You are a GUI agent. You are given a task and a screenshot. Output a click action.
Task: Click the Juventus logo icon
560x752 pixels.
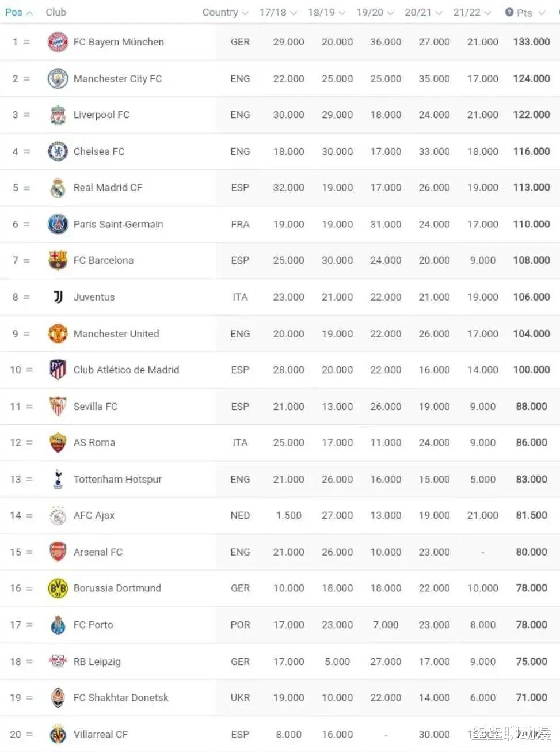pyautogui.click(x=58, y=297)
